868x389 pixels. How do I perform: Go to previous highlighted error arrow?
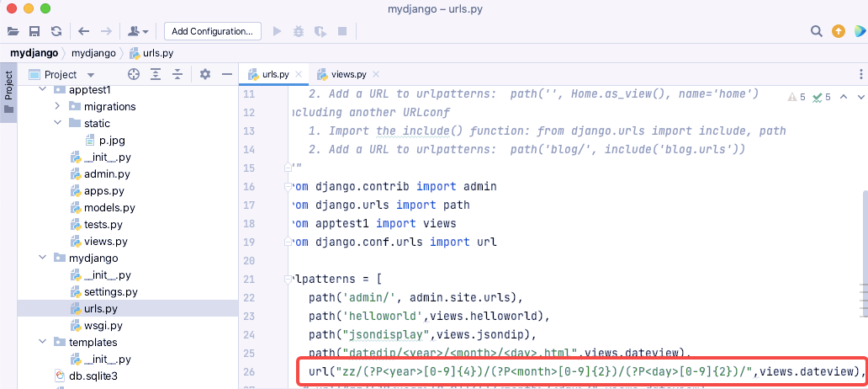[x=844, y=97]
